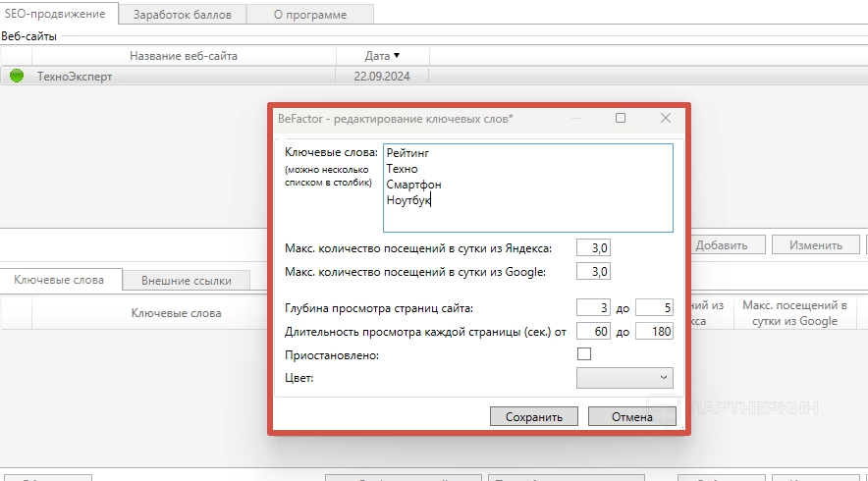Viewport: 868px width, 481px height.
Task: Close the BeFactor dialog with the X
Action: coord(665,118)
